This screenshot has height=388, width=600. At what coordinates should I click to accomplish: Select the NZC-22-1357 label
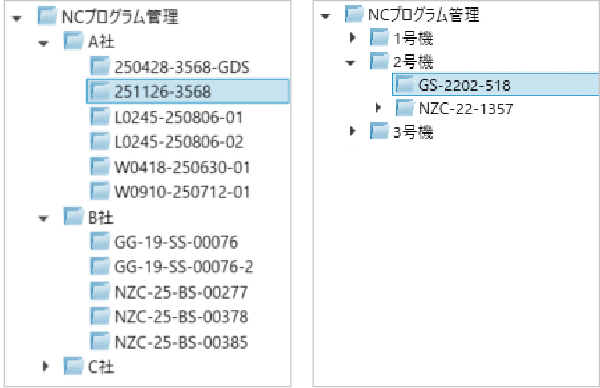466,109
